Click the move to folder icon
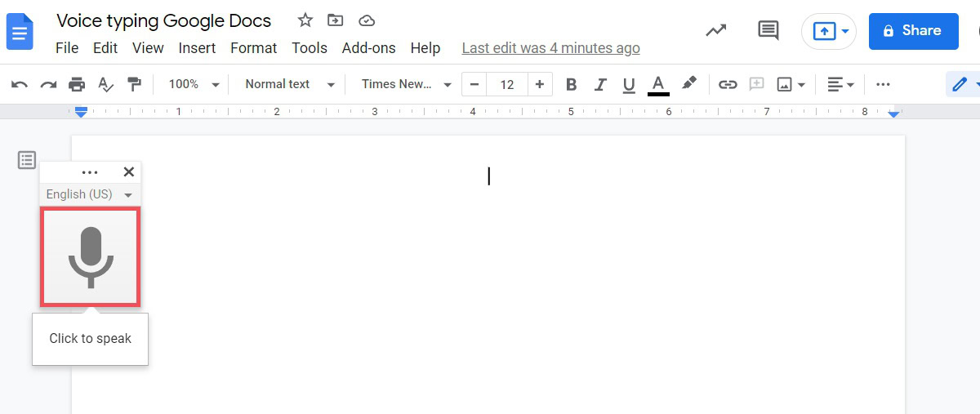 point(335,20)
